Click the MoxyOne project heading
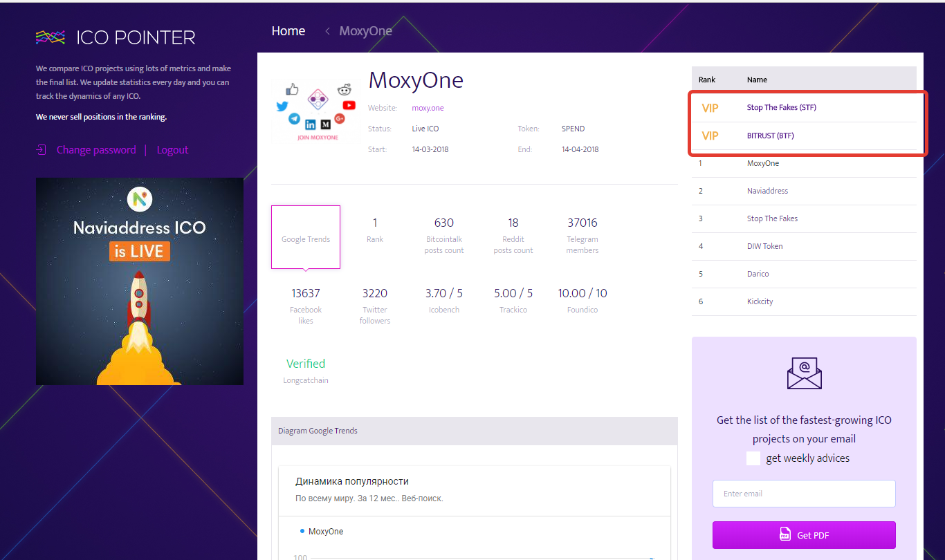This screenshot has width=945, height=560. 416,80
